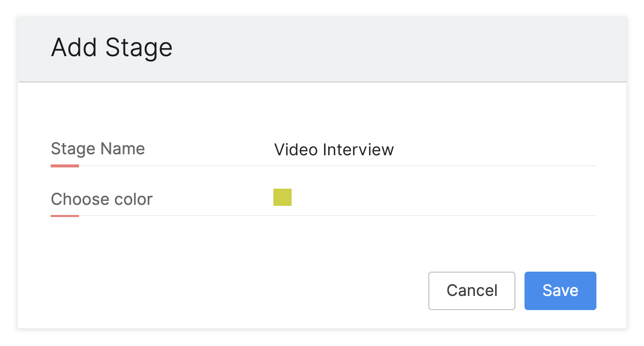Click the 'Video Interview' text

334,150
